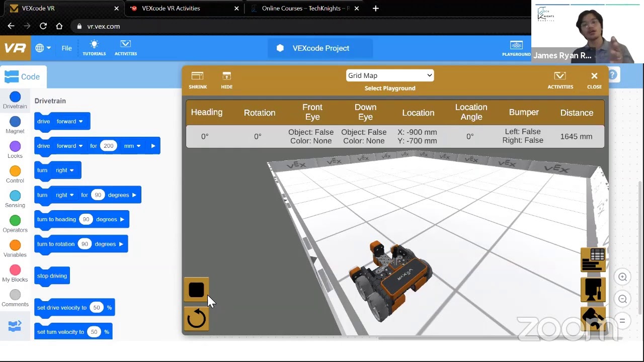Select the My Blocks category

pos(15,273)
